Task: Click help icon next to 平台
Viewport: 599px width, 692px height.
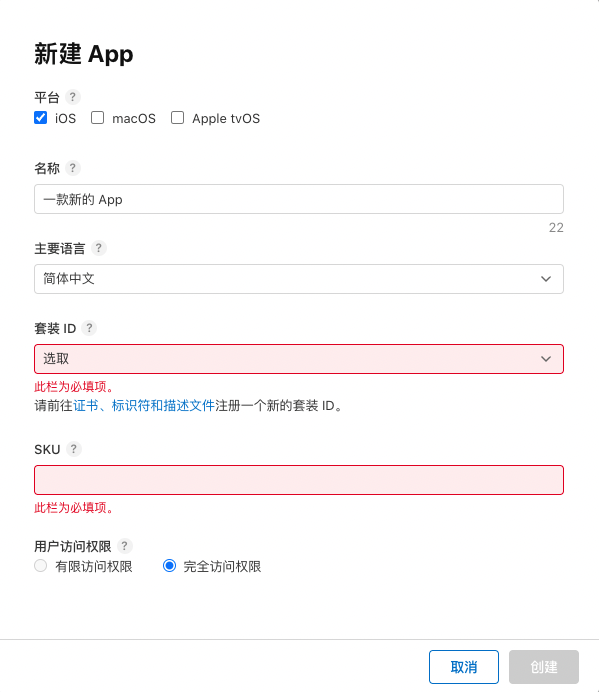Action: 73,97
